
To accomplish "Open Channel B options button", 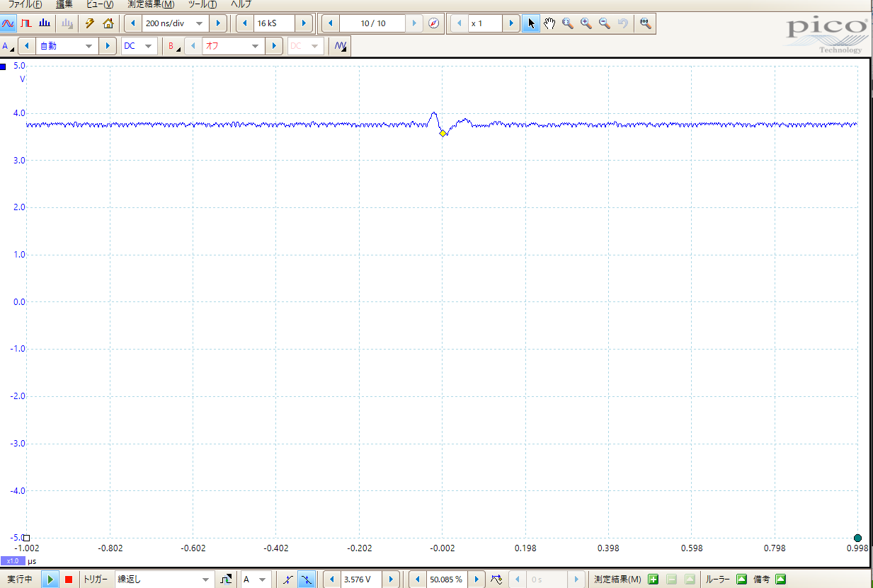I will point(173,46).
